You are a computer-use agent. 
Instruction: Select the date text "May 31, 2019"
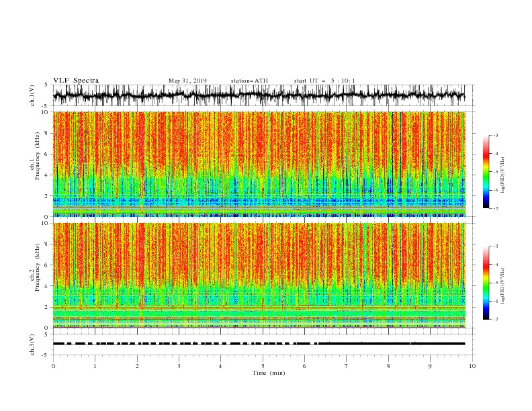[187, 81]
